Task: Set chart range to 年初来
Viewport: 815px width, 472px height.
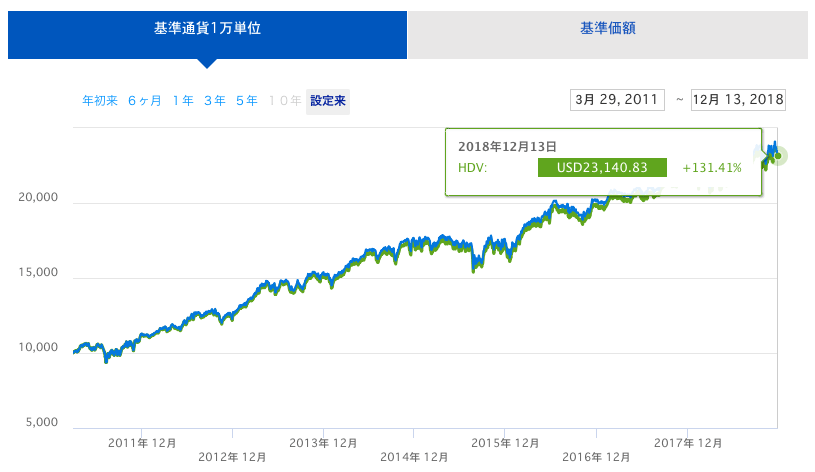Action: (x=100, y=101)
